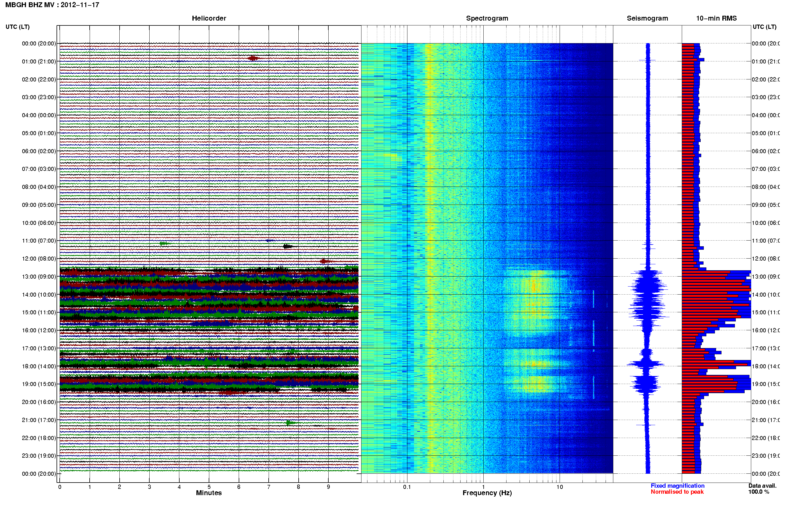Click the left '10:00 (06:00)' time label

point(39,223)
